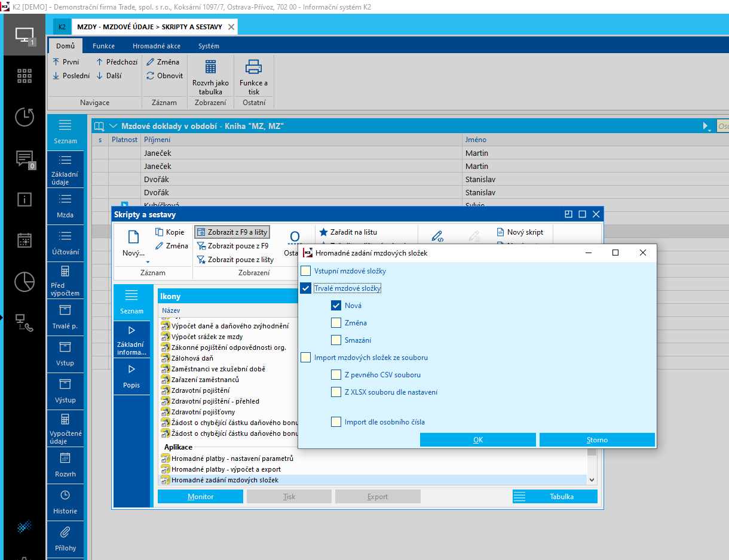Open Funkce ribbon tab
Image resolution: width=729 pixels, height=560 pixels.
[103, 46]
